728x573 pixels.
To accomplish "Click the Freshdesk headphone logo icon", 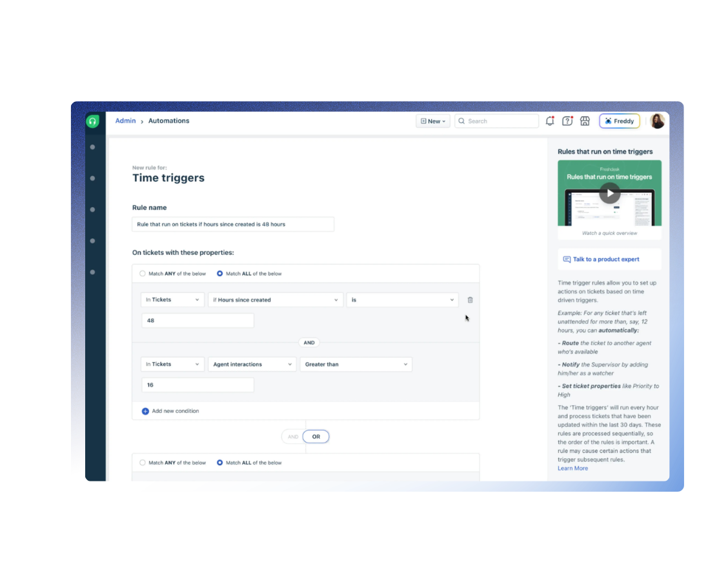I will (92, 121).
